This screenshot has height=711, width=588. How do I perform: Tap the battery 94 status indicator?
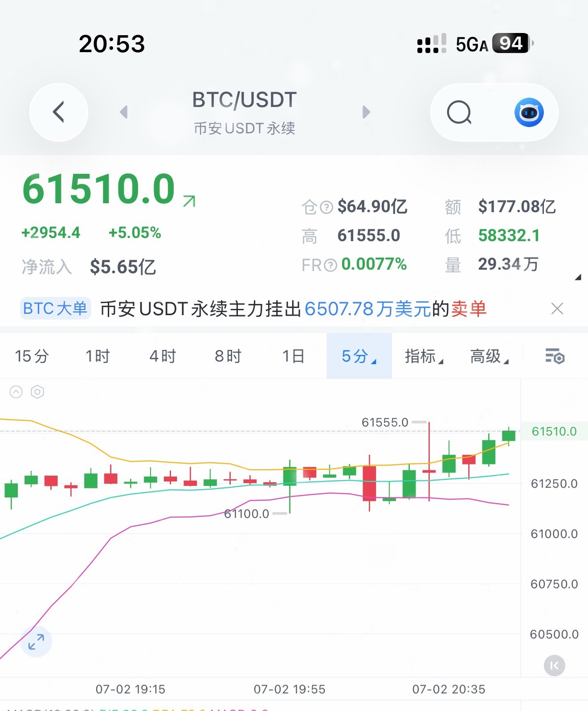[512, 44]
